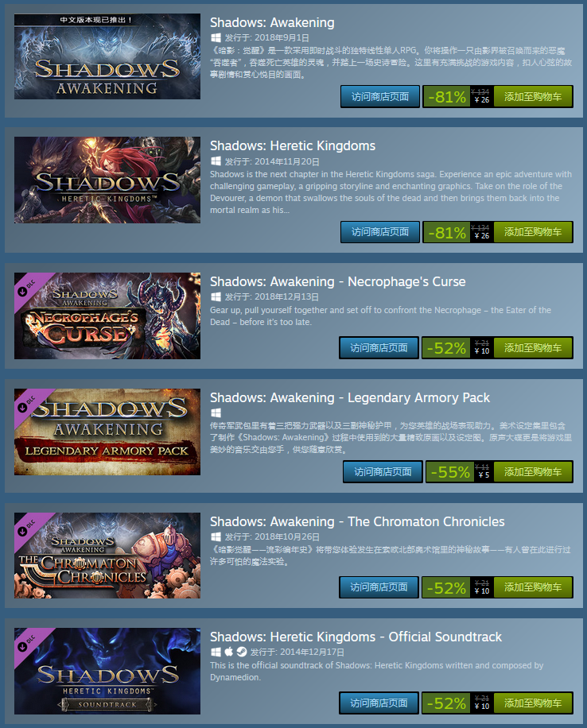The height and width of the screenshot is (728, 587).
Task: Visit store page for Official Soundtrack
Action: tap(379, 703)
